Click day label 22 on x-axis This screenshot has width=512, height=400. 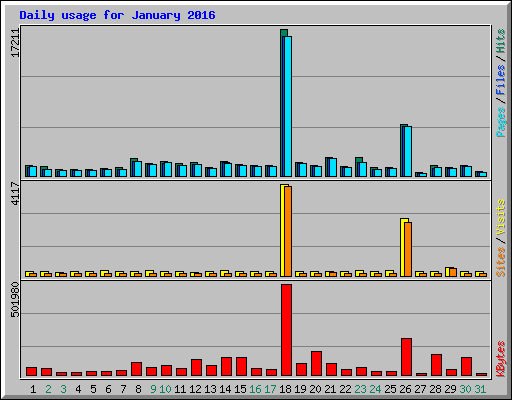345,389
